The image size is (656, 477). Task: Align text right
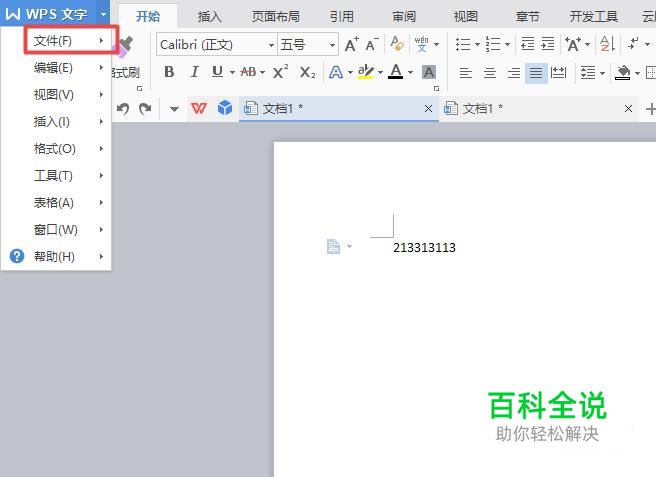point(514,73)
